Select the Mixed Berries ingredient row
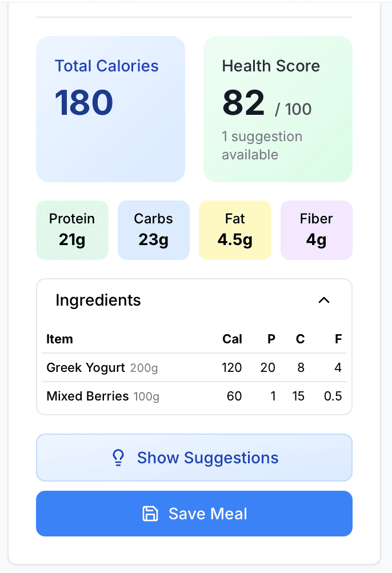The height and width of the screenshot is (573, 392). [x=194, y=396]
